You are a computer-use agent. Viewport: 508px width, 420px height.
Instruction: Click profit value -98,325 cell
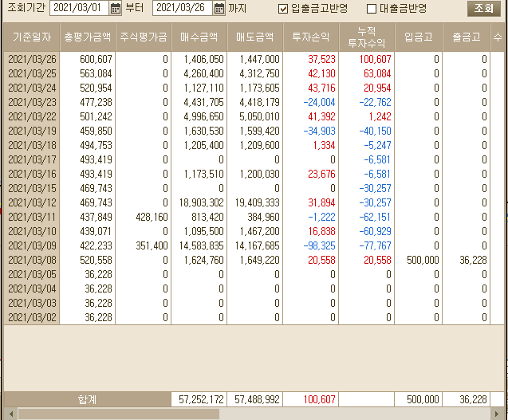coord(311,245)
